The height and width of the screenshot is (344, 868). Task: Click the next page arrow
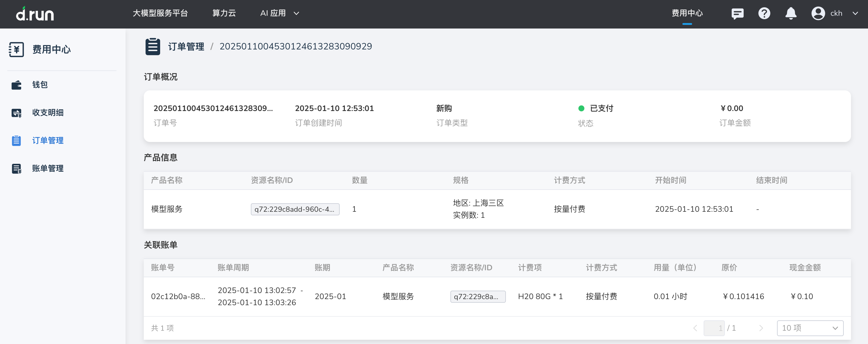click(x=761, y=328)
